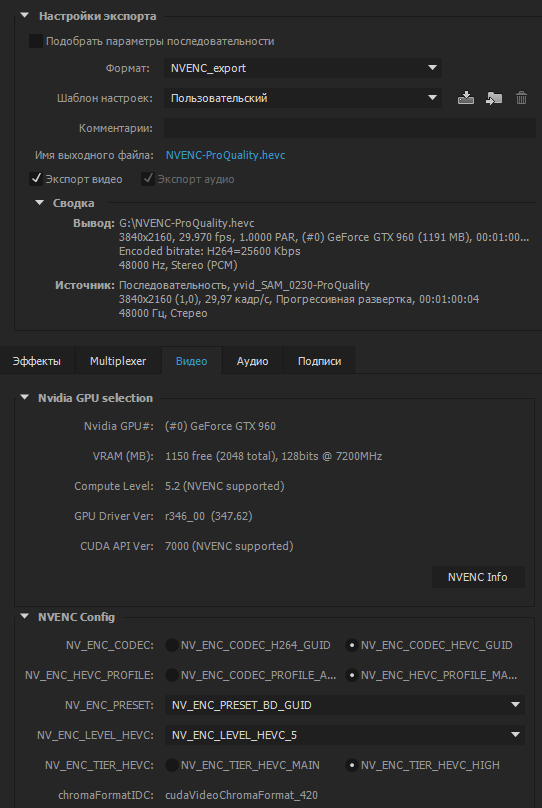Open the Формат dropdown NVENC_export
The height and width of the screenshot is (808, 542).
click(x=303, y=68)
